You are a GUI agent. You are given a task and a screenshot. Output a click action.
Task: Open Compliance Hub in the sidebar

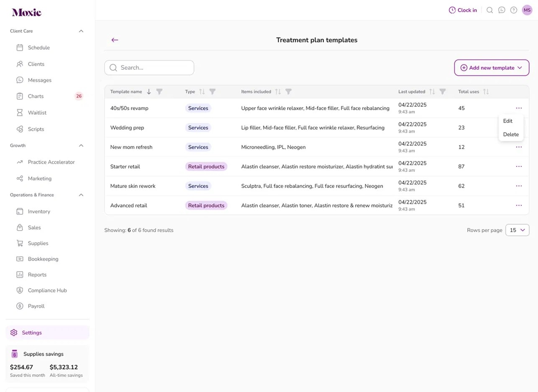[x=47, y=290]
